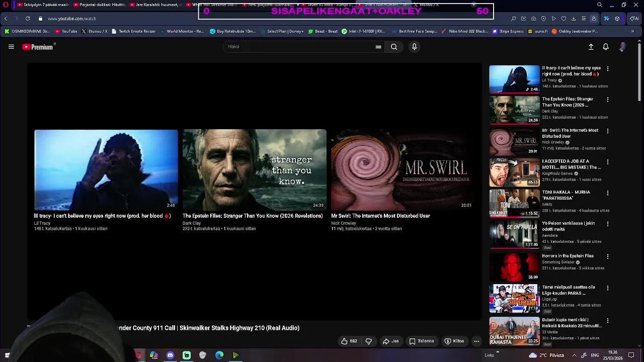The height and width of the screenshot is (362, 644).
Task: Open the ad-blocker shield icon in address bar
Action: 543,19
